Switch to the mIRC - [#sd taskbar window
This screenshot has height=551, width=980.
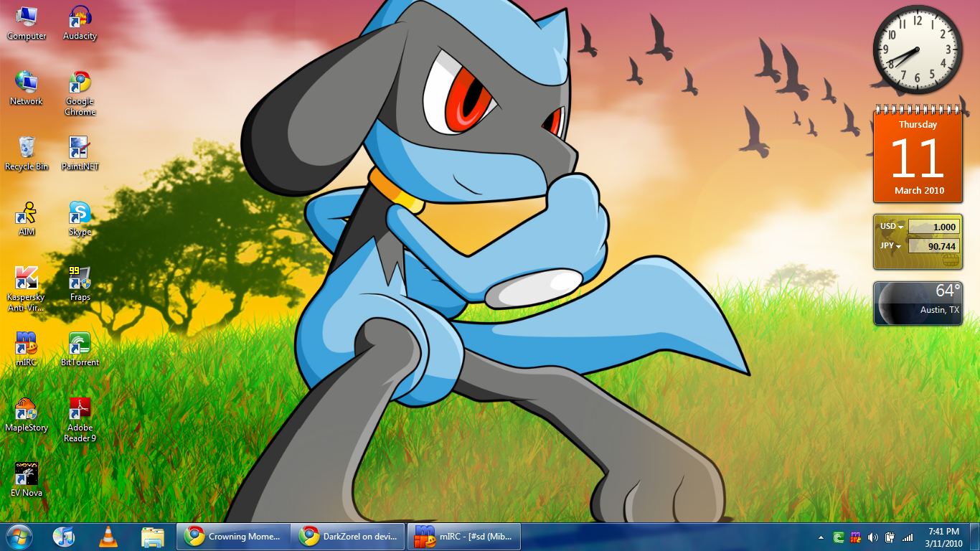[x=464, y=537]
